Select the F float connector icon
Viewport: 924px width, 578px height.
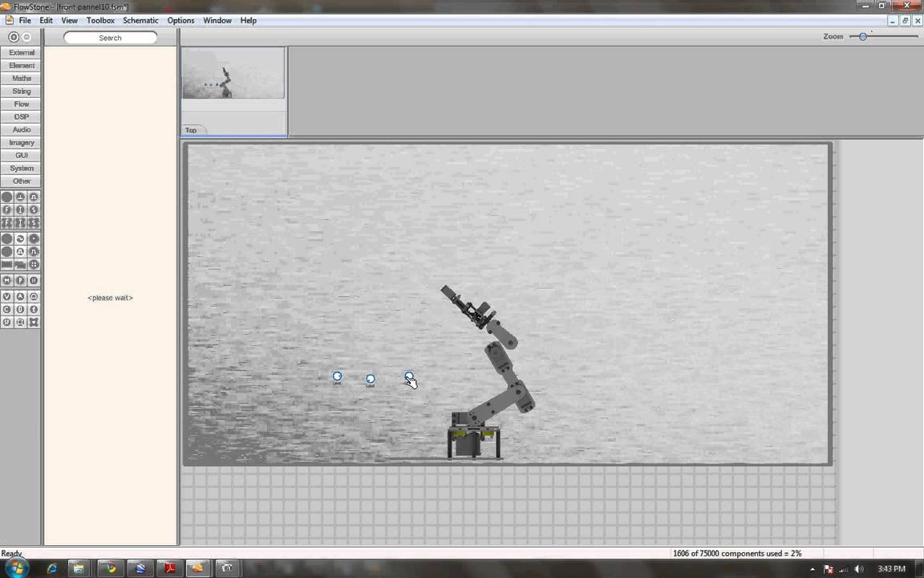point(7,210)
